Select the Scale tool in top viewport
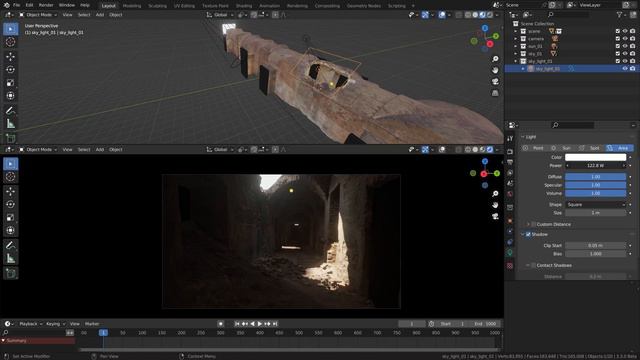Viewport: 640px width, 360px height. (x=11, y=83)
